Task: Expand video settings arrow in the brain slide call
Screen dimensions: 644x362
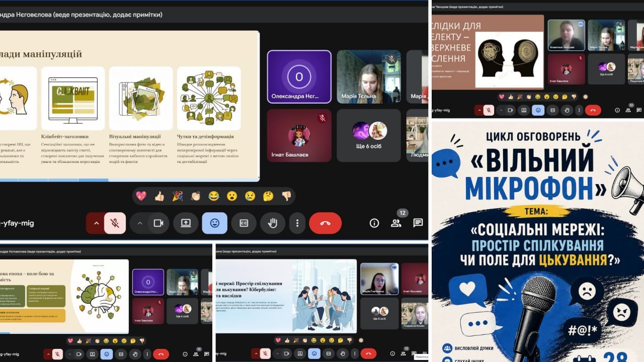Action: tap(70, 354)
